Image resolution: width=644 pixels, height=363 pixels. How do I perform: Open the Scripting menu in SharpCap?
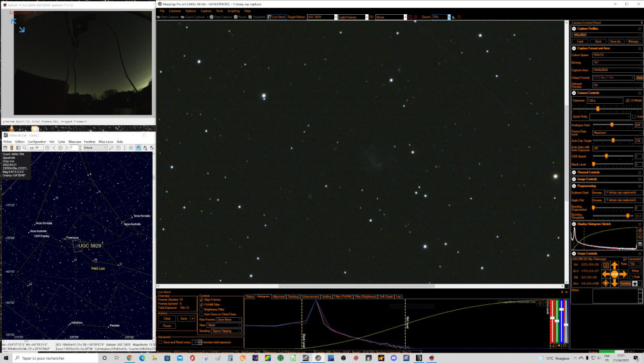pyautogui.click(x=233, y=11)
